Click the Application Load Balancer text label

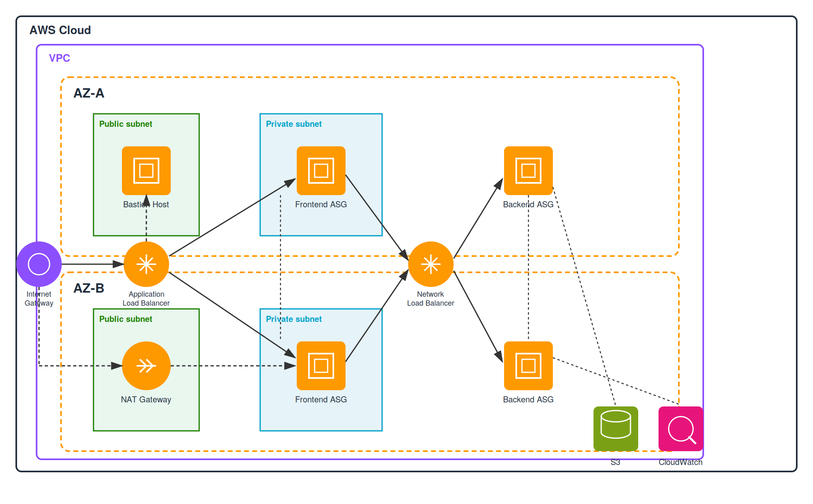coord(146,298)
